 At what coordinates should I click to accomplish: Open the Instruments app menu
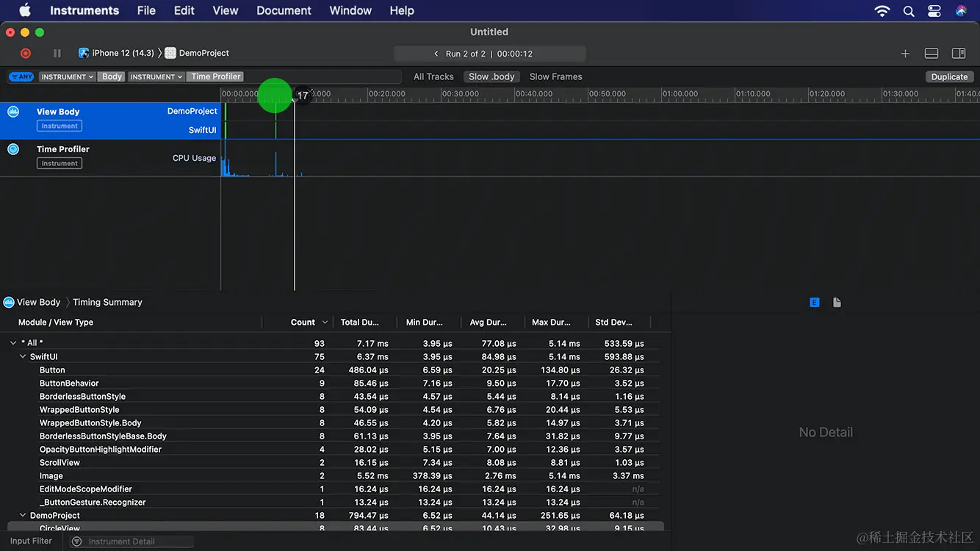tap(84, 10)
